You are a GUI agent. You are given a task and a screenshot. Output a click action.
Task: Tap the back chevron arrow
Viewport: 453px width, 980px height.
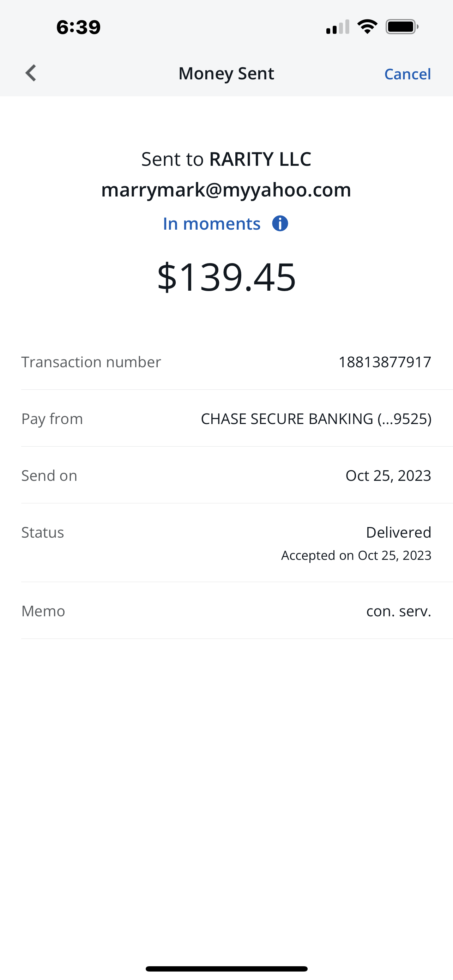click(31, 73)
